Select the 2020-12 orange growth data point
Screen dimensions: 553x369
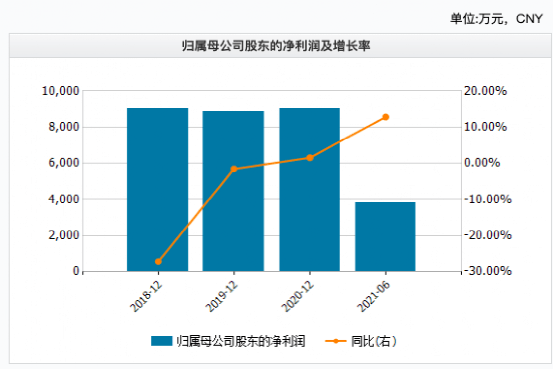[310, 158]
